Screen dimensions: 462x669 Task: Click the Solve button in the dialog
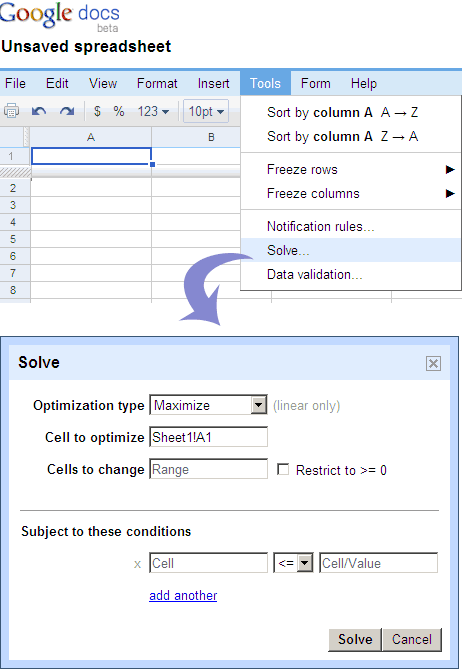(355, 639)
